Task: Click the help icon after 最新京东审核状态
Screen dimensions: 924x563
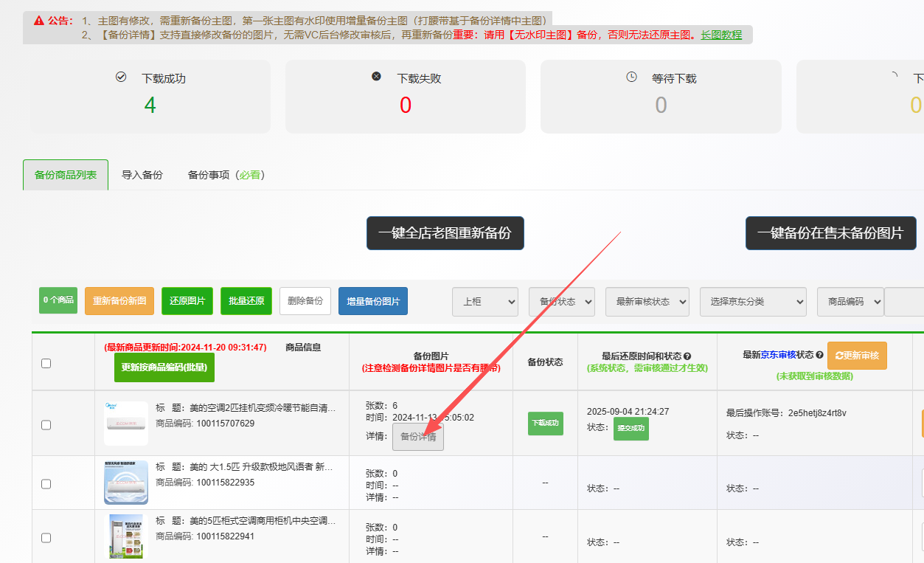Action: (x=819, y=355)
